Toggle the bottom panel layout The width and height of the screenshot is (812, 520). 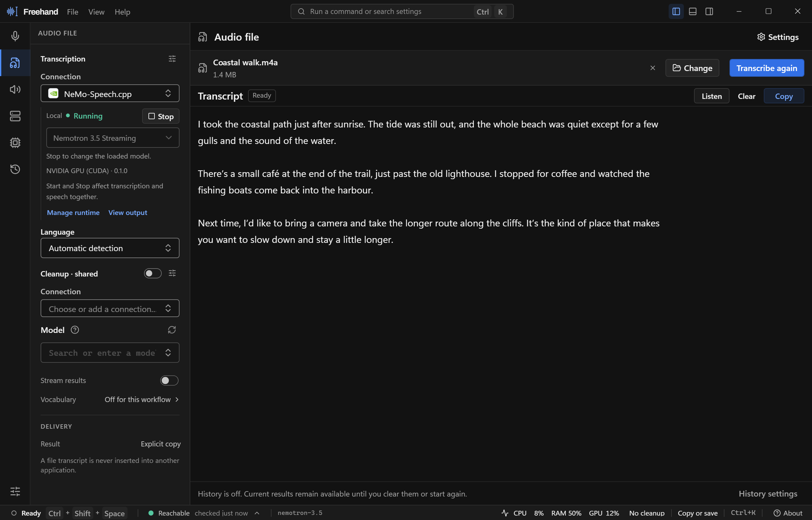[x=693, y=11]
